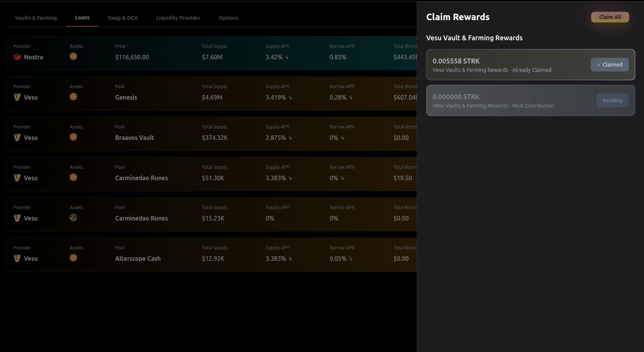Click the Vesu logo in the Braavos Vault row
The image size is (644, 352).
click(x=17, y=138)
